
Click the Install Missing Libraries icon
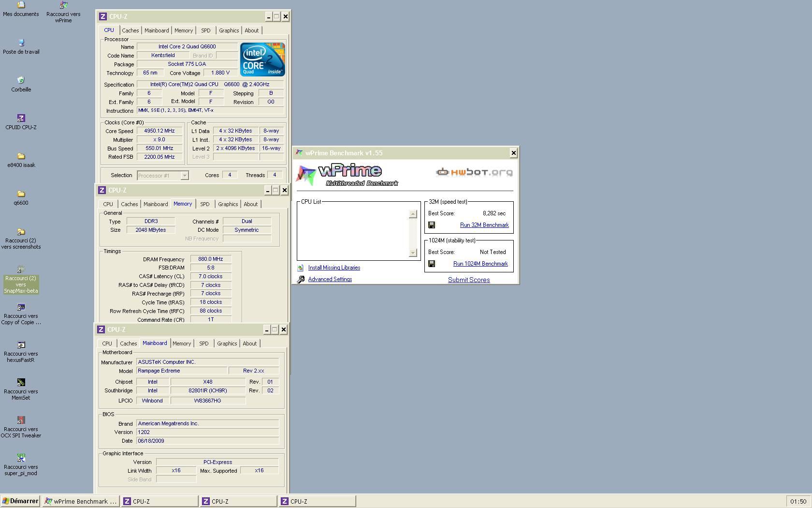tap(301, 268)
